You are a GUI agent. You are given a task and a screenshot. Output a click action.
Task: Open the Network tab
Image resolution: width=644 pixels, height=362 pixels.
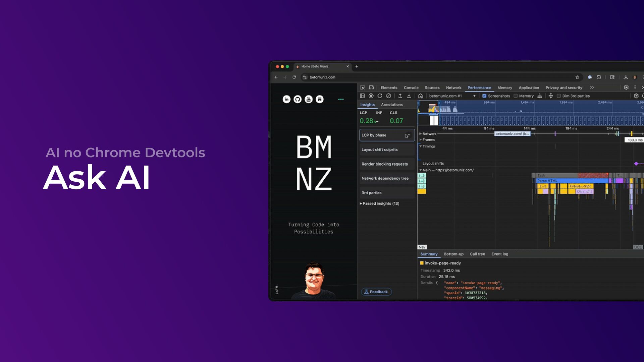(453, 87)
